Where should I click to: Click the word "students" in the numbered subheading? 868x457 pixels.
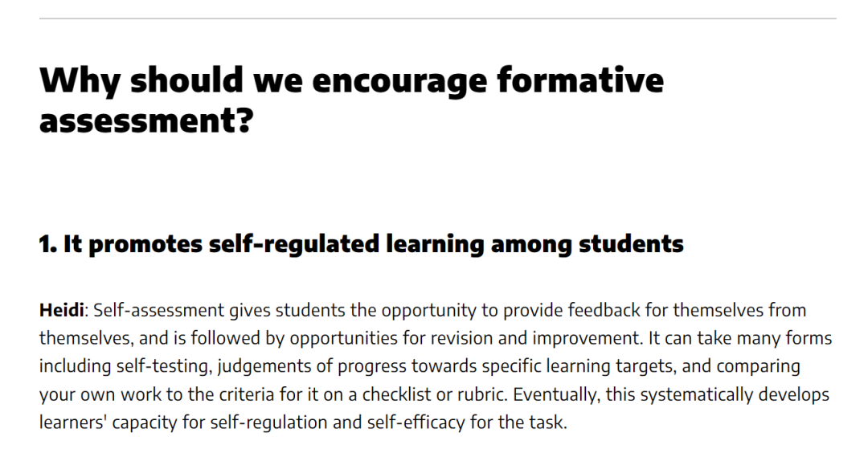pyautogui.click(x=631, y=244)
